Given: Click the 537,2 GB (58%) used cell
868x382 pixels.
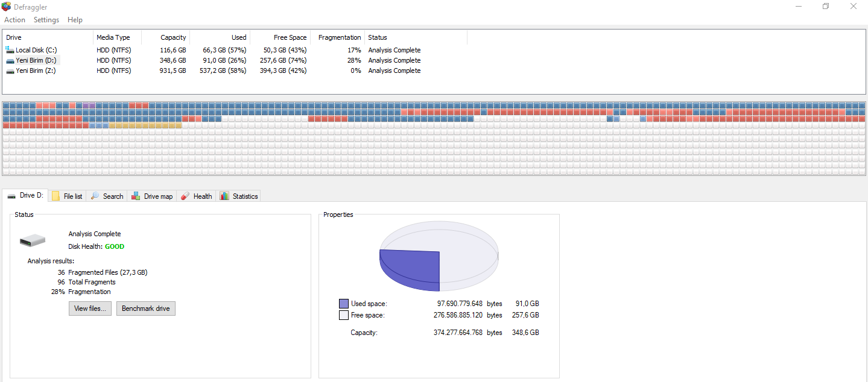Looking at the screenshot, I should pyautogui.click(x=223, y=70).
